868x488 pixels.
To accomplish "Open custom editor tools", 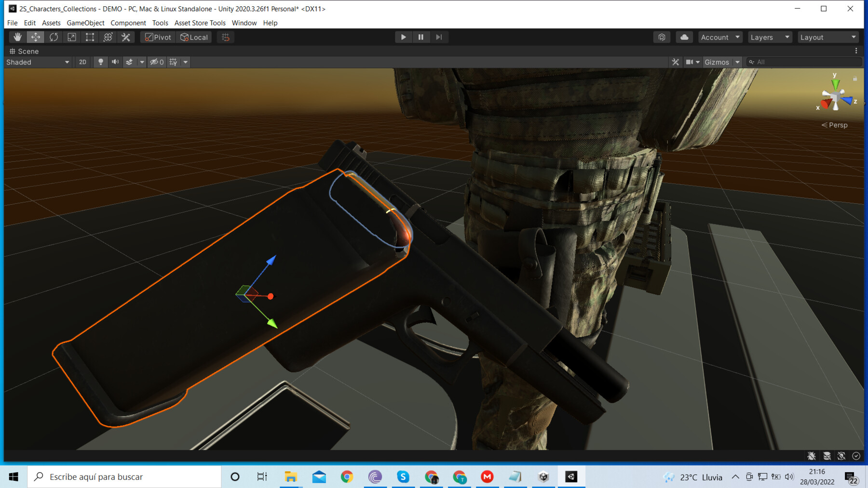I will tap(126, 37).
